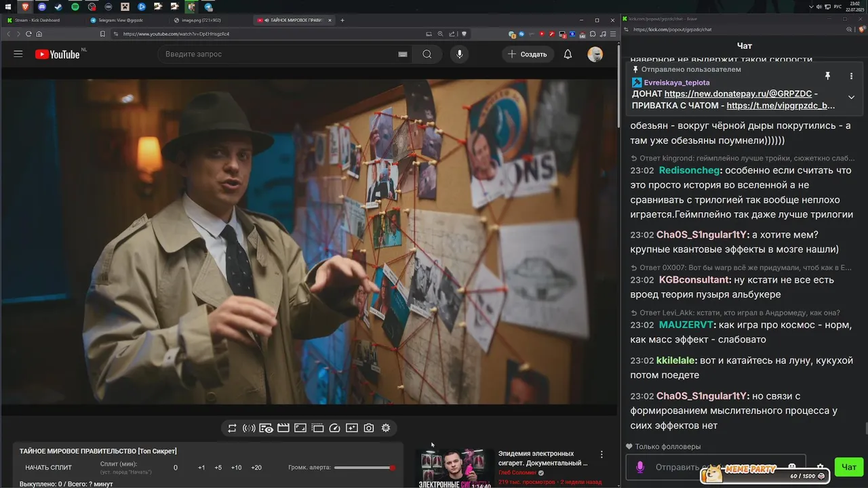Click the split minutes value field
The image size is (868, 488).
[176, 468]
